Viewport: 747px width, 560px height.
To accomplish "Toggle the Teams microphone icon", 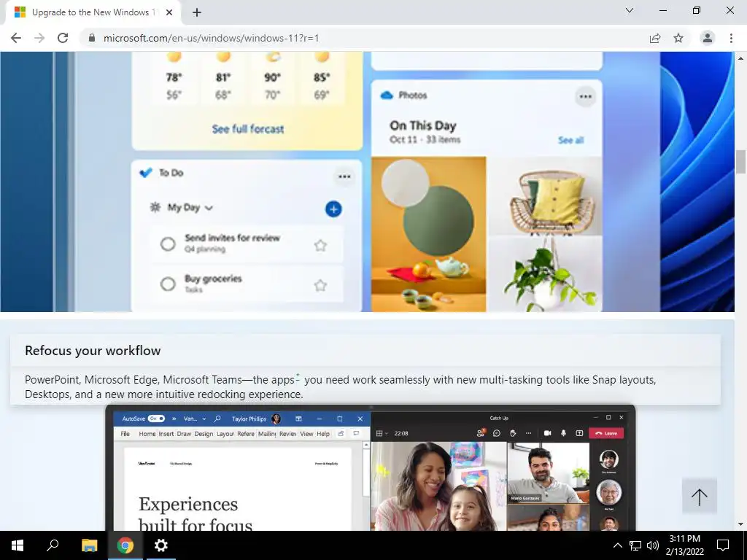I will coord(564,433).
